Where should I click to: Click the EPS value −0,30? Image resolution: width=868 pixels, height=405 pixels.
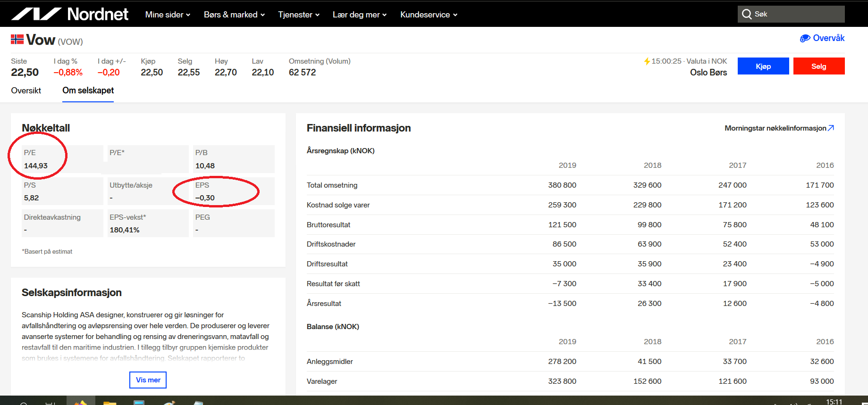[x=205, y=198]
